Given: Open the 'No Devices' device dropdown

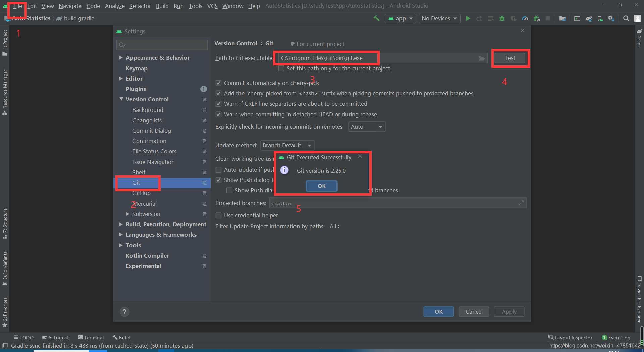Looking at the screenshot, I should (x=439, y=18).
